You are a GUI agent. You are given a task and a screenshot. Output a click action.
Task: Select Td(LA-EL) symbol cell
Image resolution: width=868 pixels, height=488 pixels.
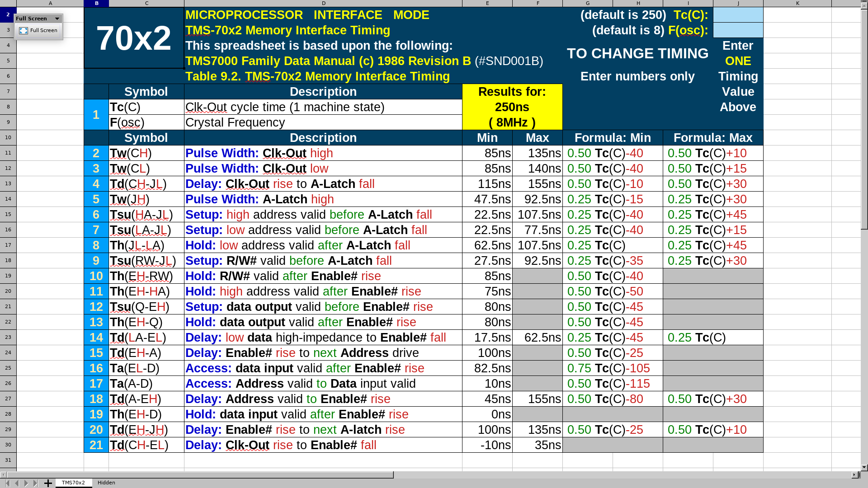pyautogui.click(x=146, y=338)
